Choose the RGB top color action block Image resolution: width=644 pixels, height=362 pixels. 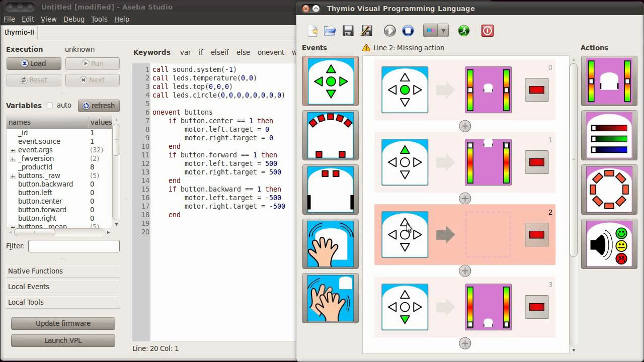[x=609, y=135]
